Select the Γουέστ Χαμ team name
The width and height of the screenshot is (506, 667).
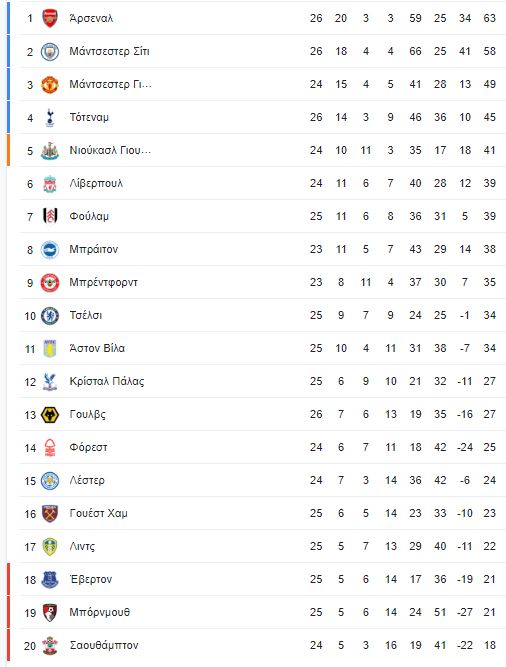(98, 513)
